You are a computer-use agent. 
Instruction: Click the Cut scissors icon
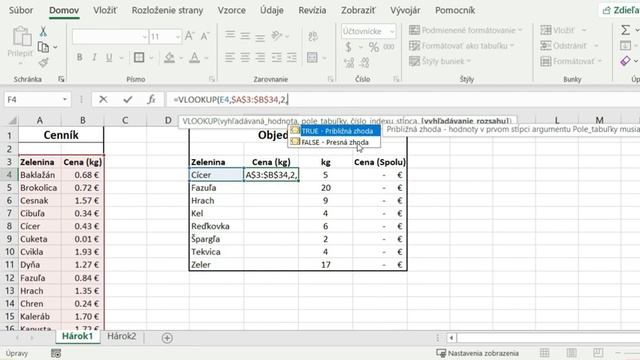pos(43,31)
